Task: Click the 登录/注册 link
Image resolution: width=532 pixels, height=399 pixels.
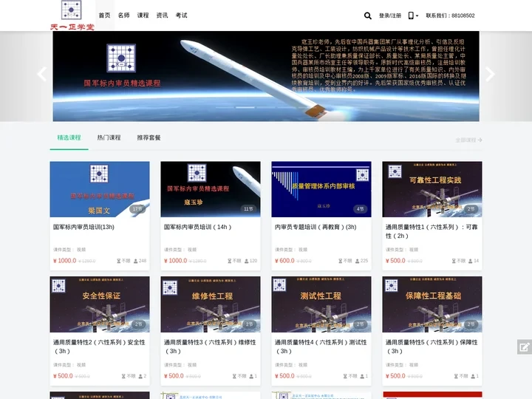Action: [390, 16]
